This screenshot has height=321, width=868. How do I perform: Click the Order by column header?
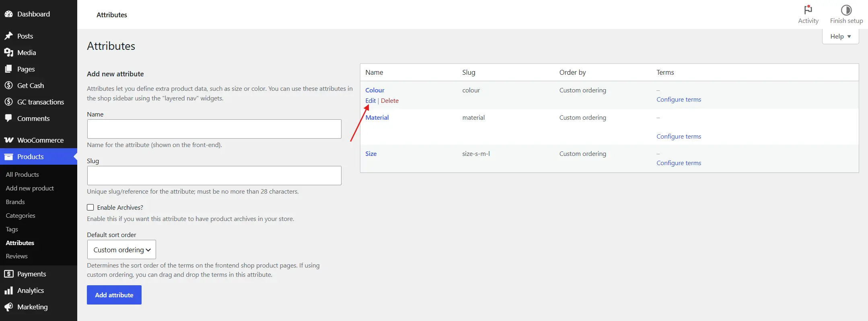(x=572, y=72)
